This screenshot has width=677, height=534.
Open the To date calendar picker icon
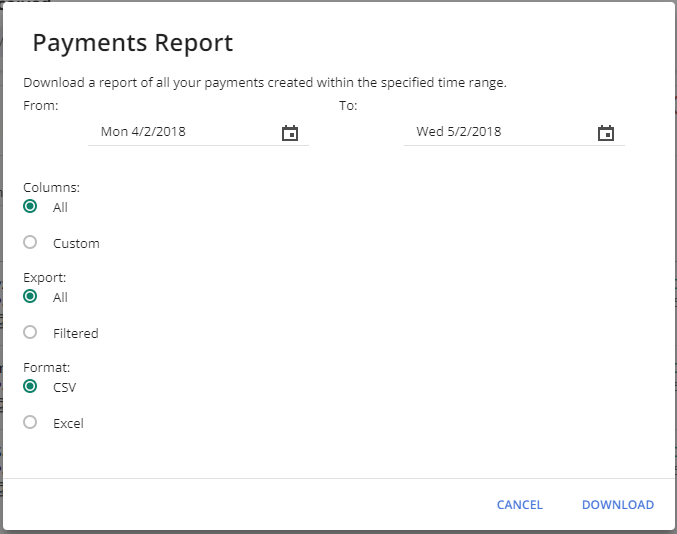pos(605,133)
